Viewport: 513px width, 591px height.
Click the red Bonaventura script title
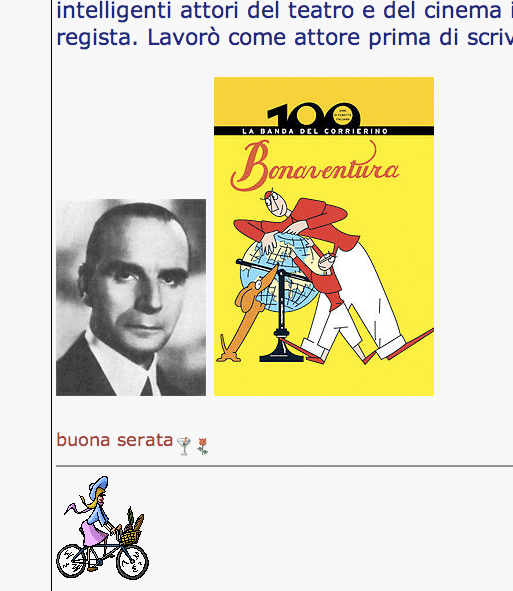pyautogui.click(x=315, y=166)
